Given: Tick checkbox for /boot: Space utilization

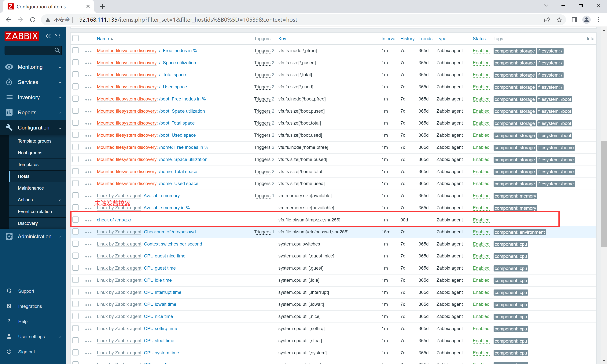Looking at the screenshot, I should [x=75, y=111].
